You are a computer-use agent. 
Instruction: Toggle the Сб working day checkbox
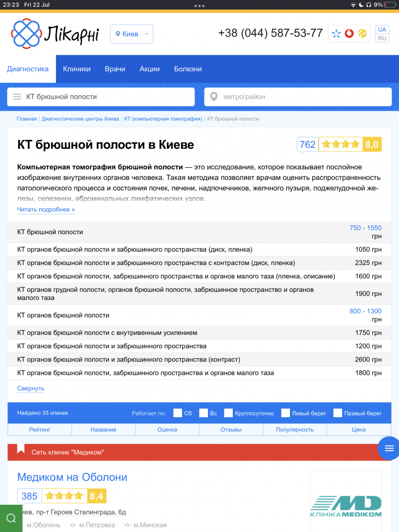point(177,413)
